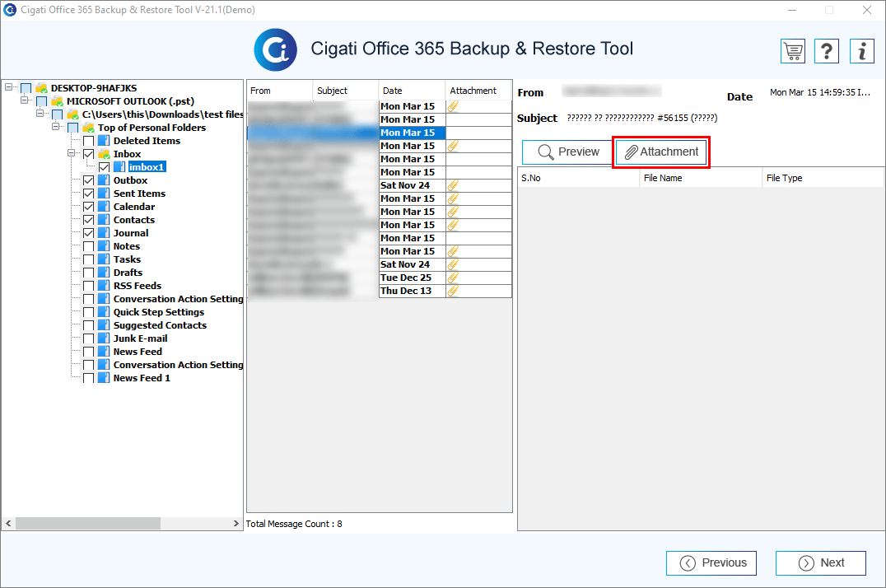The height and width of the screenshot is (588, 886).
Task: Click the Inbox folder icon
Action: coord(104,154)
